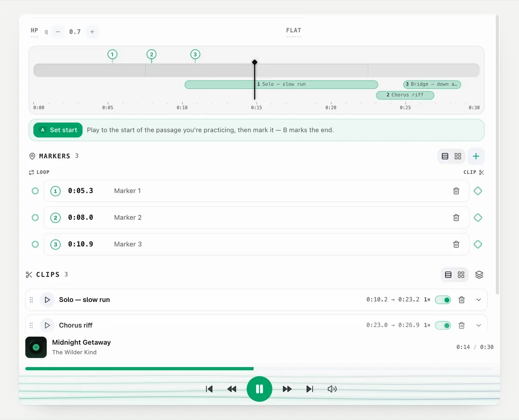Screen dimensions: 519x420
Task: Rewind the playback
Action: coord(232,389)
